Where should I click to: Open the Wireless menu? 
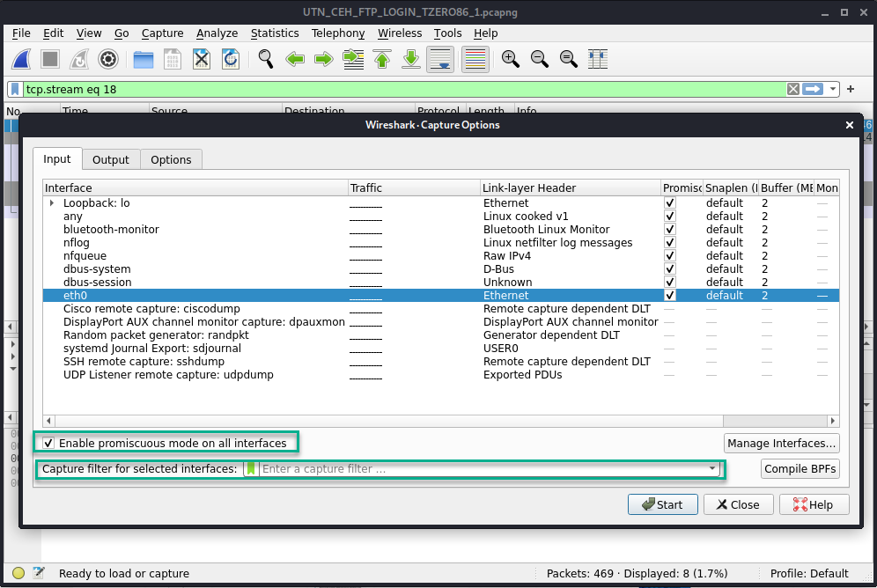pos(400,33)
